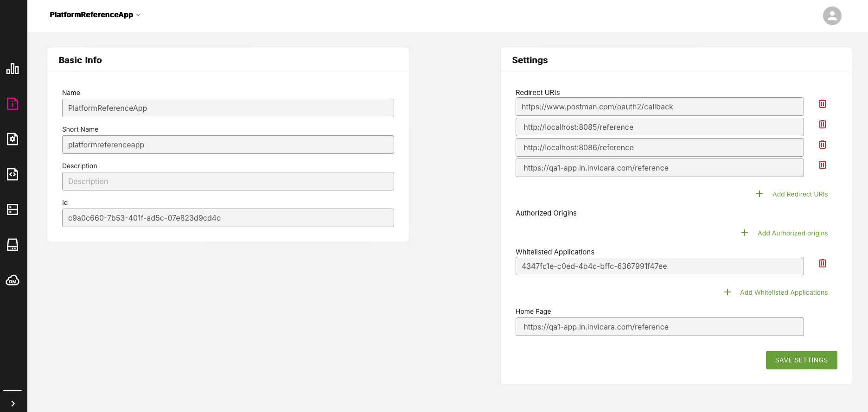868x412 pixels.
Task: Select the server rack sidebar icon
Action: click(x=13, y=209)
